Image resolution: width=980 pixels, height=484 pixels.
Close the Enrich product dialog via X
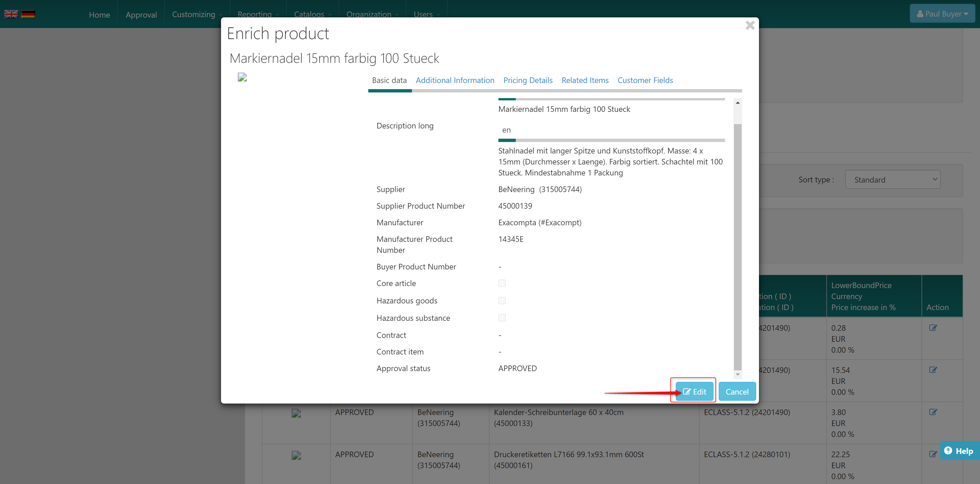pos(750,26)
